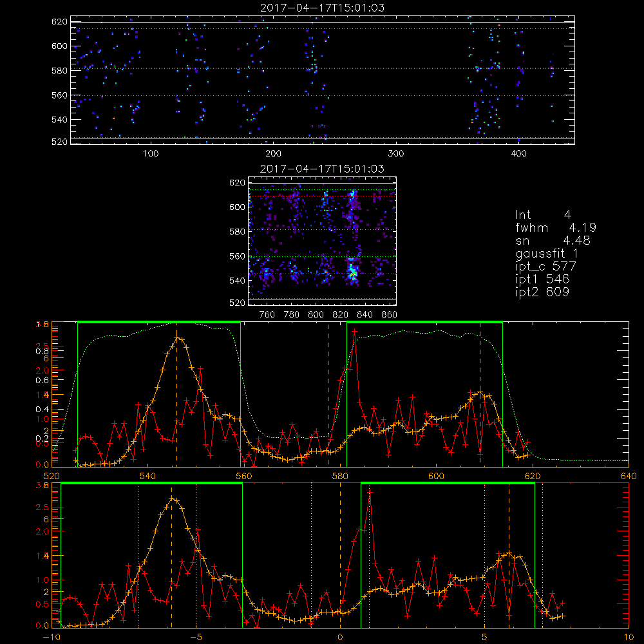
Task: Click x-axis label 840 of middle image
Action: click(365, 315)
